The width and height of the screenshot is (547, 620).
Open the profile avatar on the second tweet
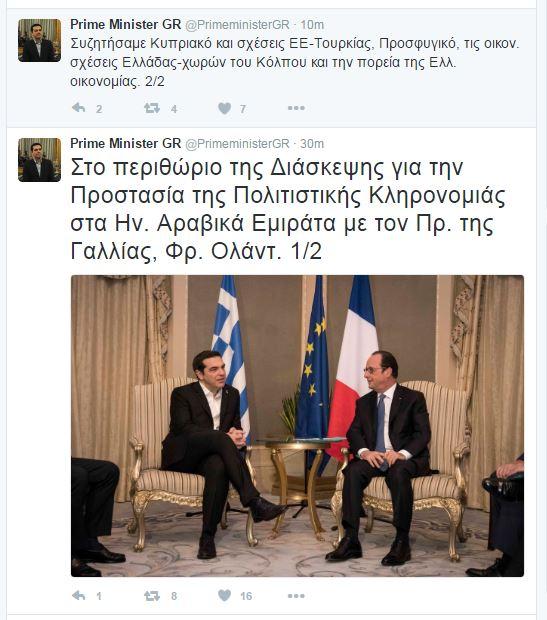tap(40, 160)
